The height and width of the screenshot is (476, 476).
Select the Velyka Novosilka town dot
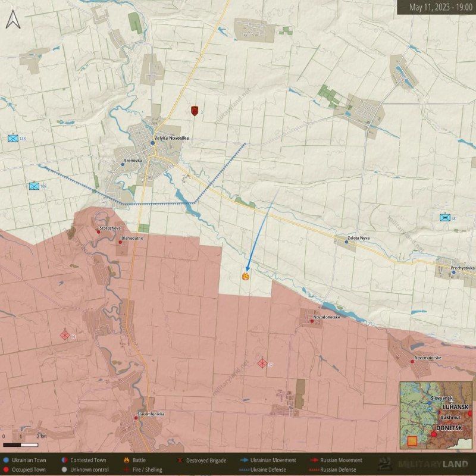click(153, 143)
